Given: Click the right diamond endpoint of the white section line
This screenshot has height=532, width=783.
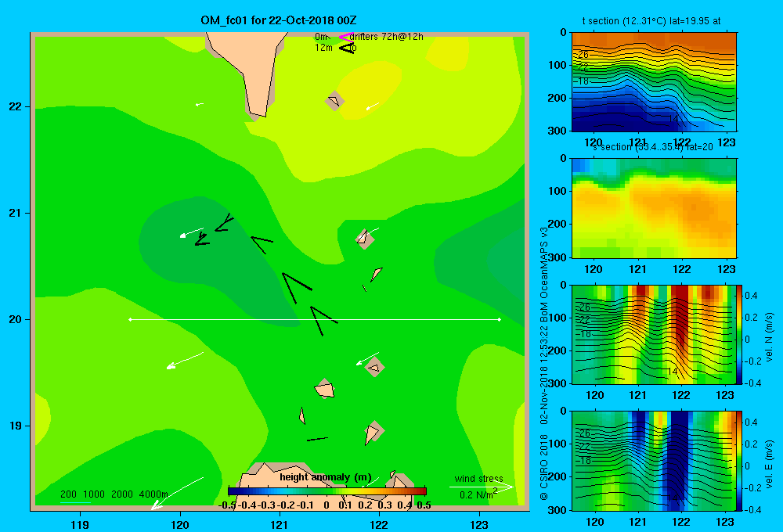Looking at the screenshot, I should 500,319.
